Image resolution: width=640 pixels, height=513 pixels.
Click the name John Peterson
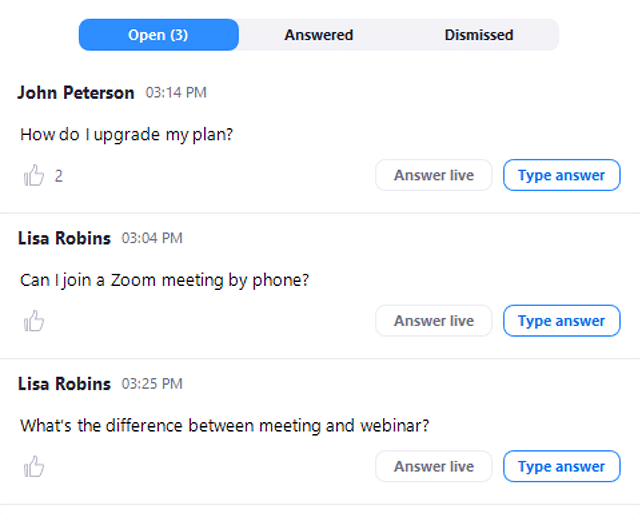tap(76, 93)
